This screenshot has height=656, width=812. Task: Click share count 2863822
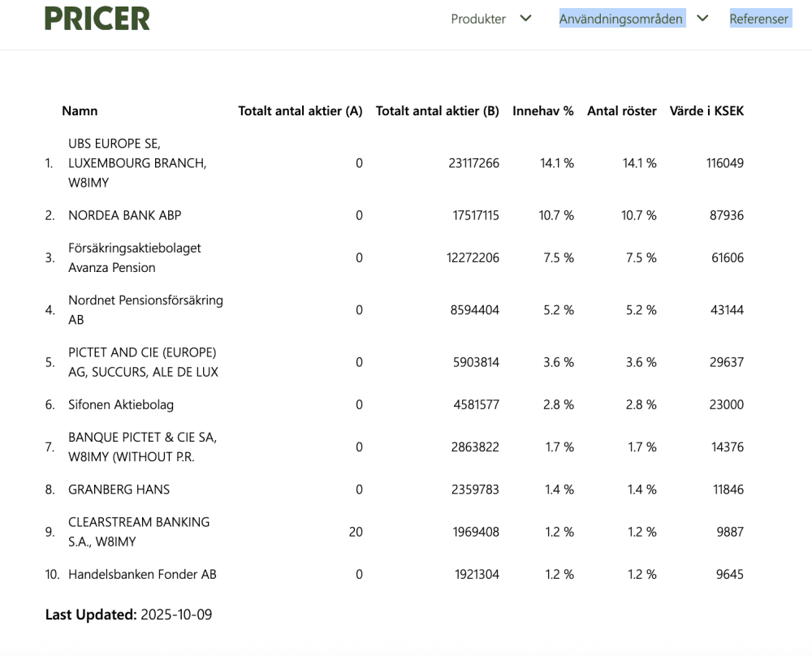[x=475, y=447]
